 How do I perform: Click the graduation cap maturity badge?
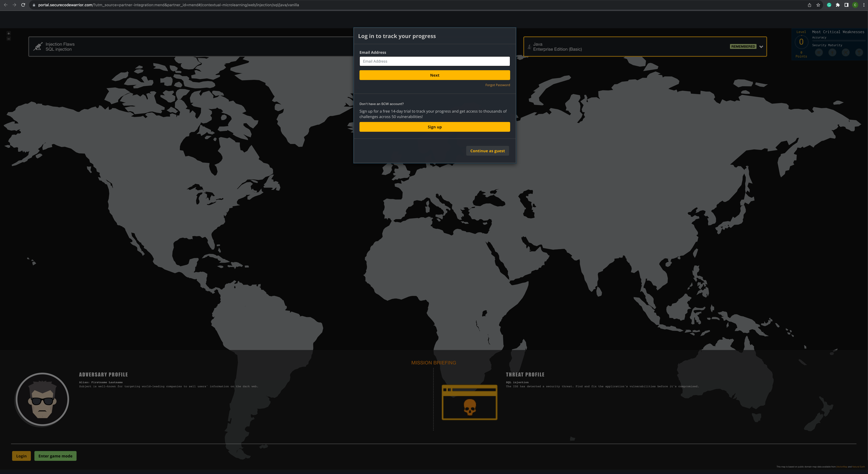[x=819, y=53]
